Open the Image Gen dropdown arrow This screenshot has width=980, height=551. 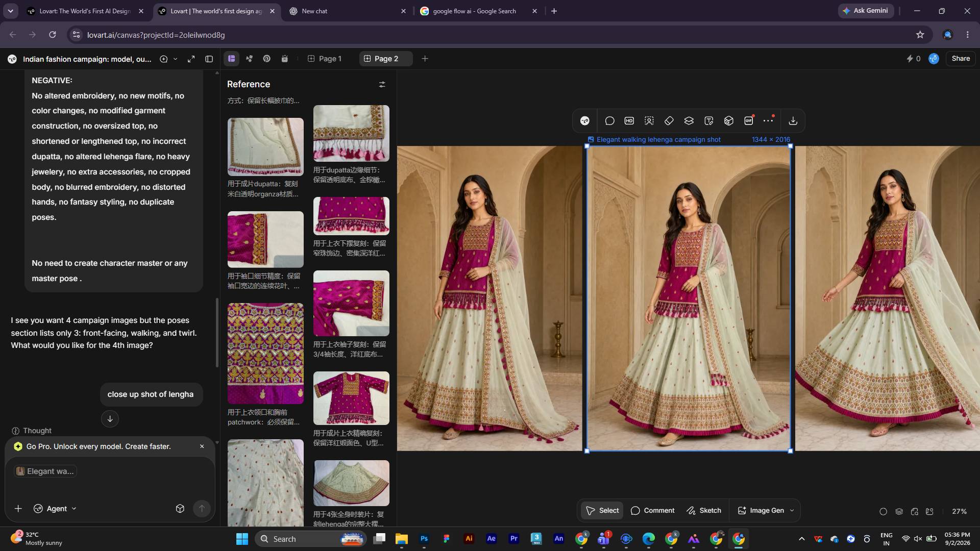pos(792,511)
